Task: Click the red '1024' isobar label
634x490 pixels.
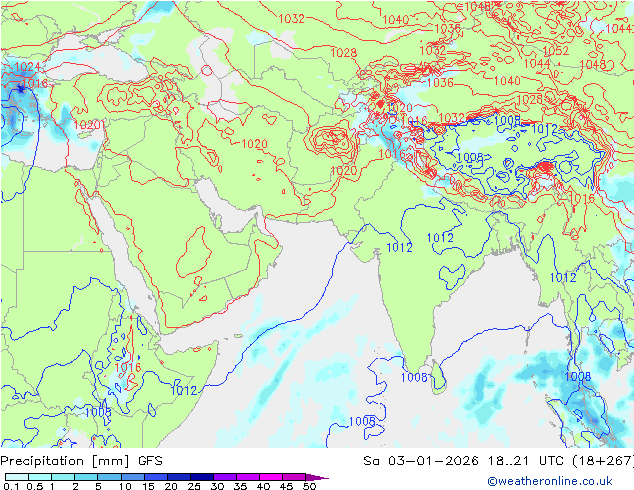Action: 27,67
